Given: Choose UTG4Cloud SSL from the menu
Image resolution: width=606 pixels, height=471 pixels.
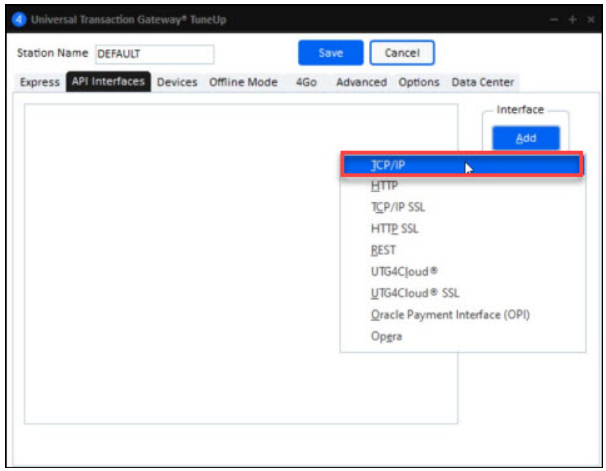Looking at the screenshot, I should click(414, 294).
